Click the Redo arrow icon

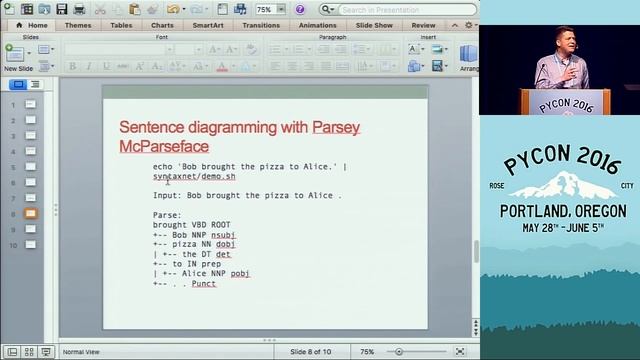(x=197, y=9)
